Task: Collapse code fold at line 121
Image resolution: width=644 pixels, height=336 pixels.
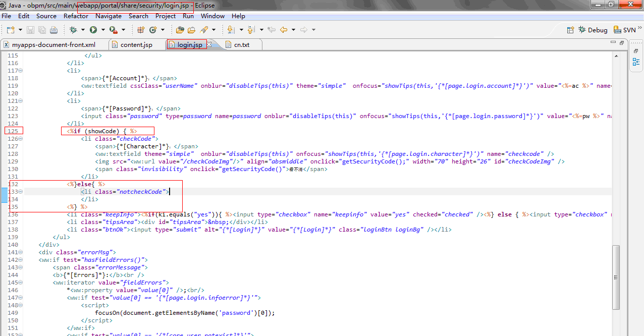Action: [21, 101]
